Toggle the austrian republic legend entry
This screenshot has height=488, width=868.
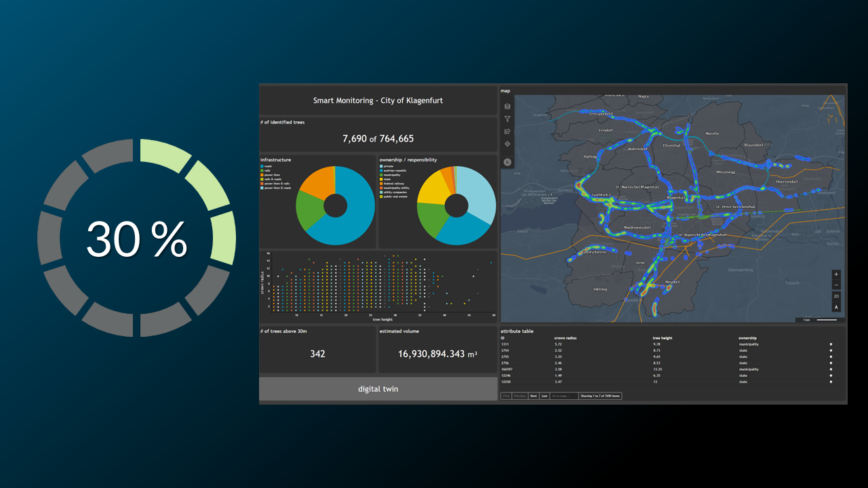pyautogui.click(x=393, y=170)
